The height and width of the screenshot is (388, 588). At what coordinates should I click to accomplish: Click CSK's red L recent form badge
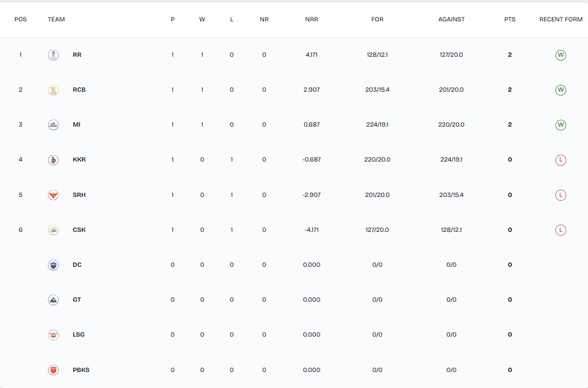click(561, 230)
